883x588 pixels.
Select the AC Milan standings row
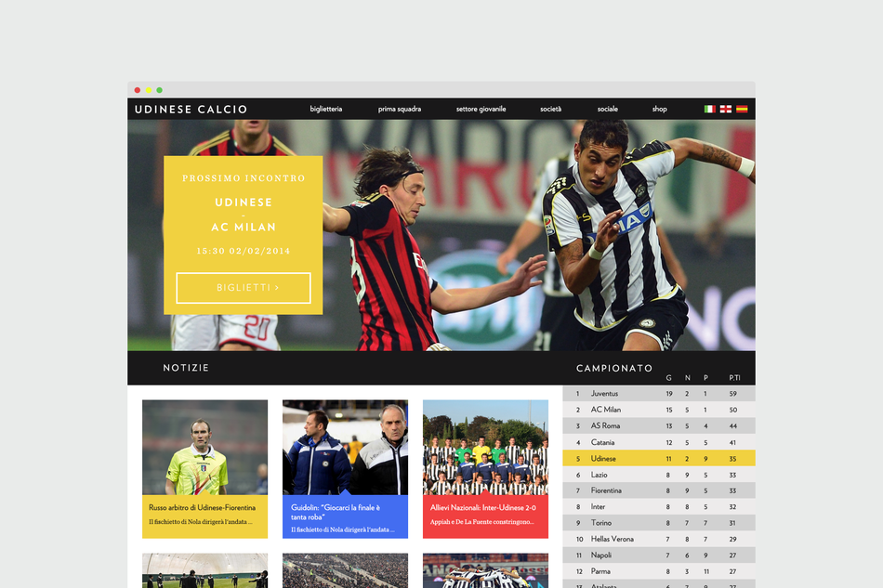tap(659, 410)
